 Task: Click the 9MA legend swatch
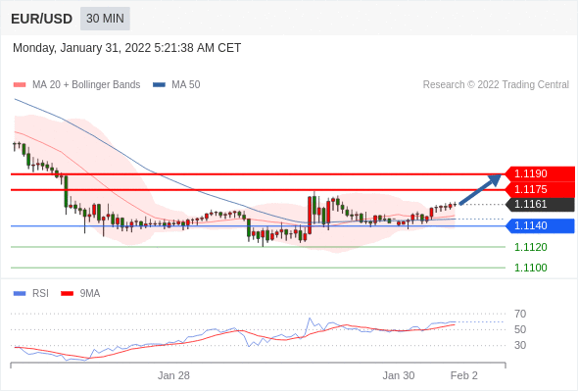click(67, 294)
